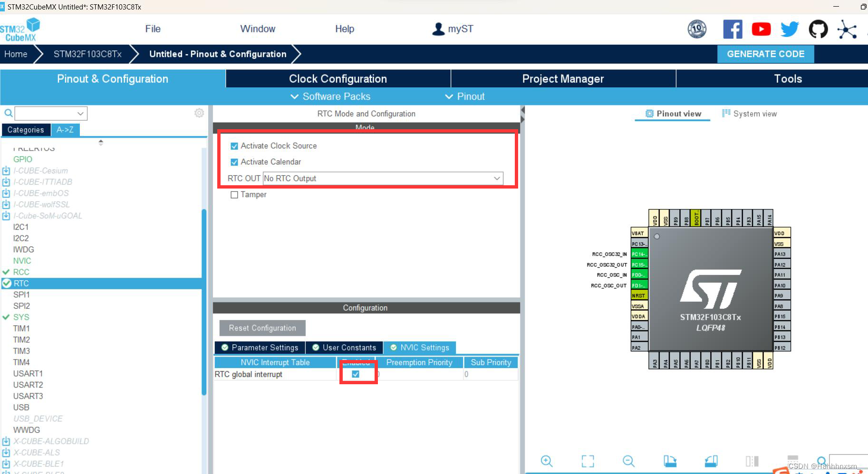Enable the Tamper checkbox
Screen dimensions: 868x474
[234, 195]
